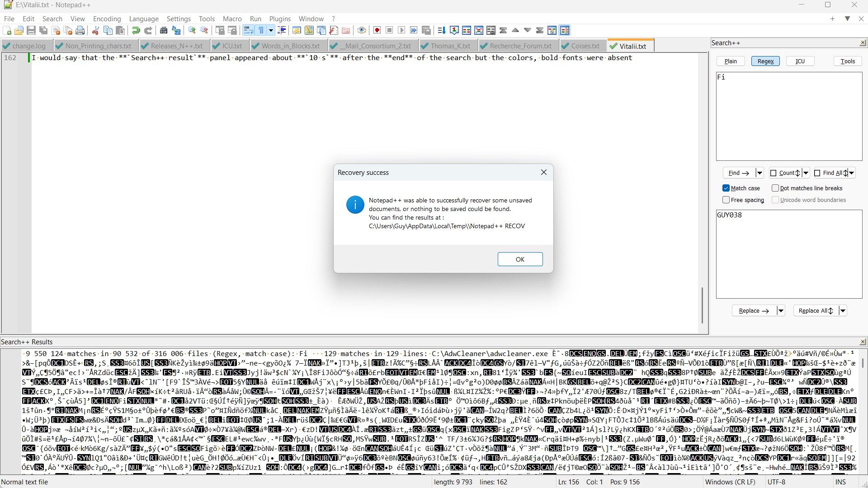Switch to the change.log tab
The width and height of the screenshot is (868, 488).
click(x=27, y=46)
